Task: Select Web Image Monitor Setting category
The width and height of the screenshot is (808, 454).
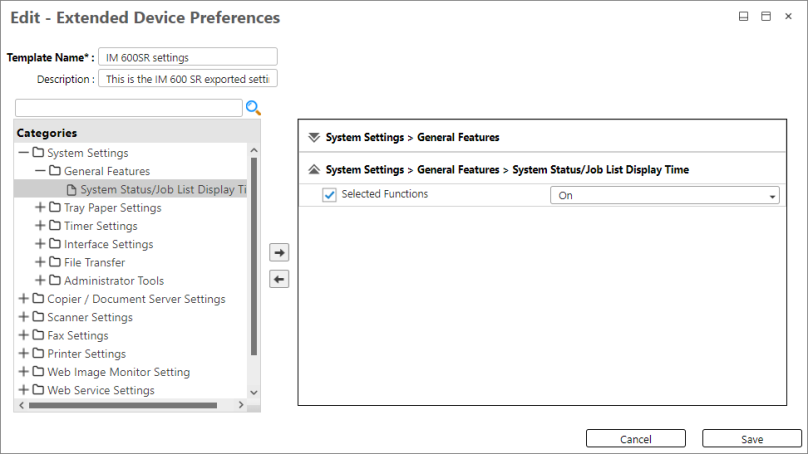Action: [118, 372]
